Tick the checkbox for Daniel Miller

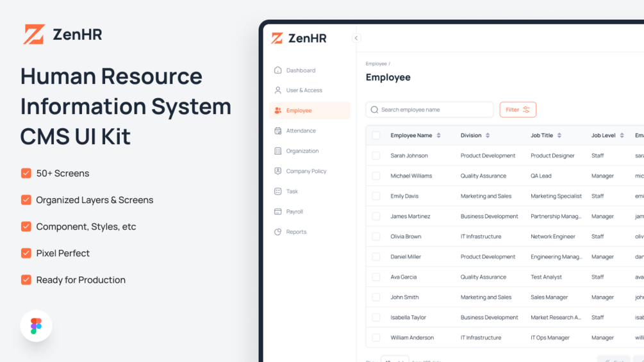[x=376, y=256]
